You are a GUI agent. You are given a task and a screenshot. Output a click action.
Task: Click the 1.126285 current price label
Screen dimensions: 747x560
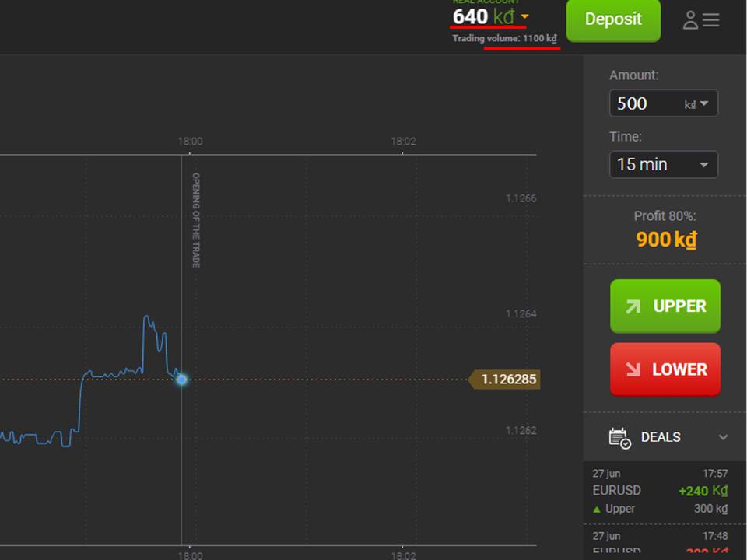click(x=505, y=380)
